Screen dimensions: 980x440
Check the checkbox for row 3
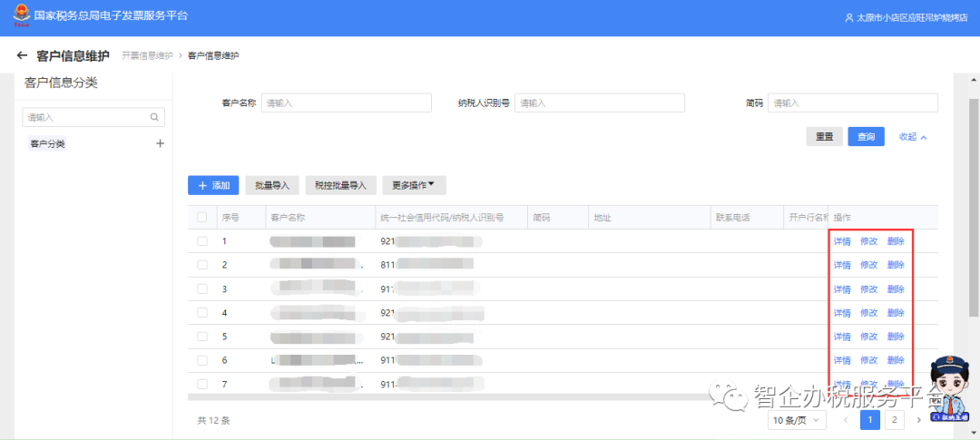tap(201, 288)
